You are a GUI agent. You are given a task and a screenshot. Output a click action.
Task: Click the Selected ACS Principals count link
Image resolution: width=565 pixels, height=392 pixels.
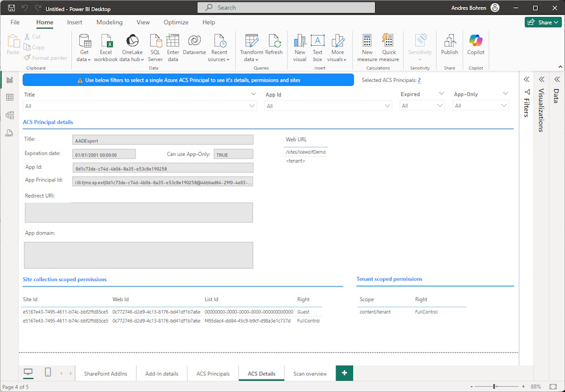click(419, 80)
